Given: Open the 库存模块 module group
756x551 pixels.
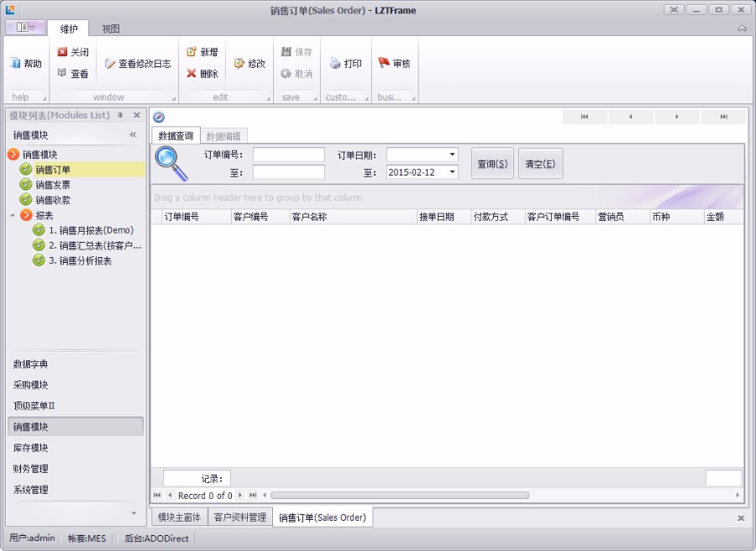Looking at the screenshot, I should click(x=76, y=448).
